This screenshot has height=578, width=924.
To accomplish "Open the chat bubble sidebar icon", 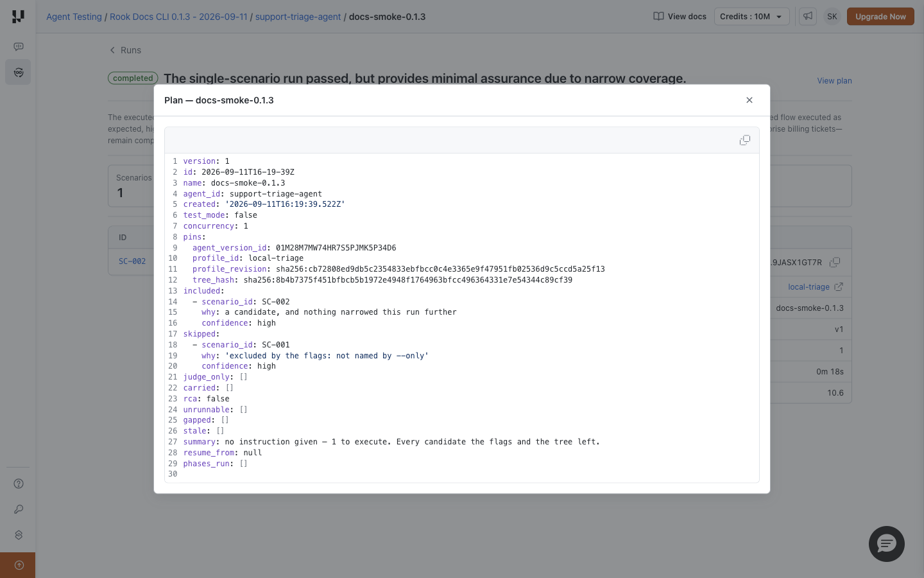I will tap(19, 46).
